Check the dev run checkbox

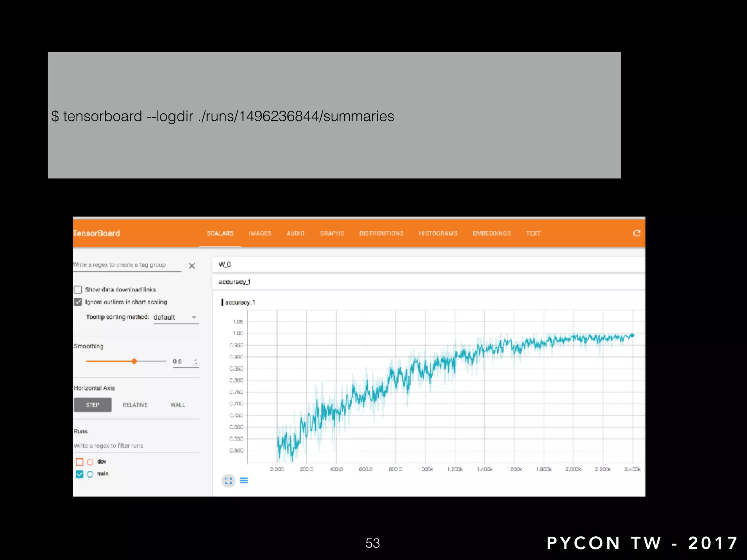click(80, 462)
